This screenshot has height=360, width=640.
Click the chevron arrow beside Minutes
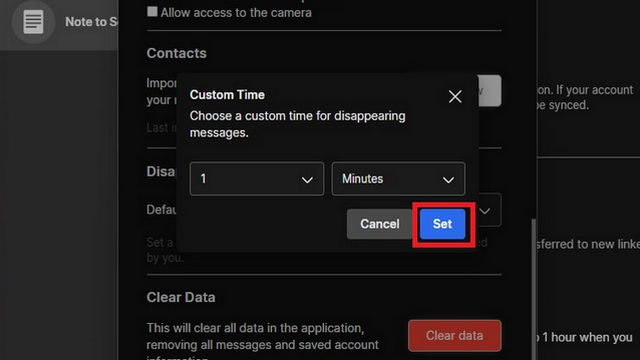[448, 180]
